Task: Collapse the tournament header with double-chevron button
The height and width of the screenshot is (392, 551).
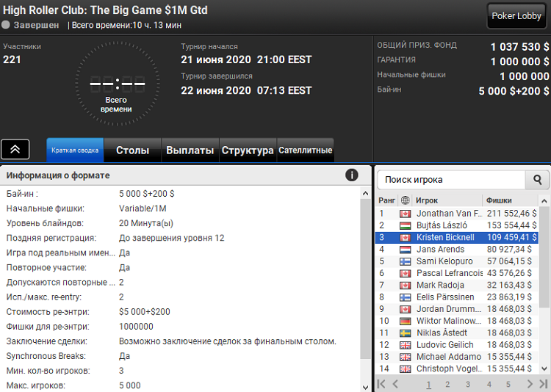Action: [x=15, y=149]
